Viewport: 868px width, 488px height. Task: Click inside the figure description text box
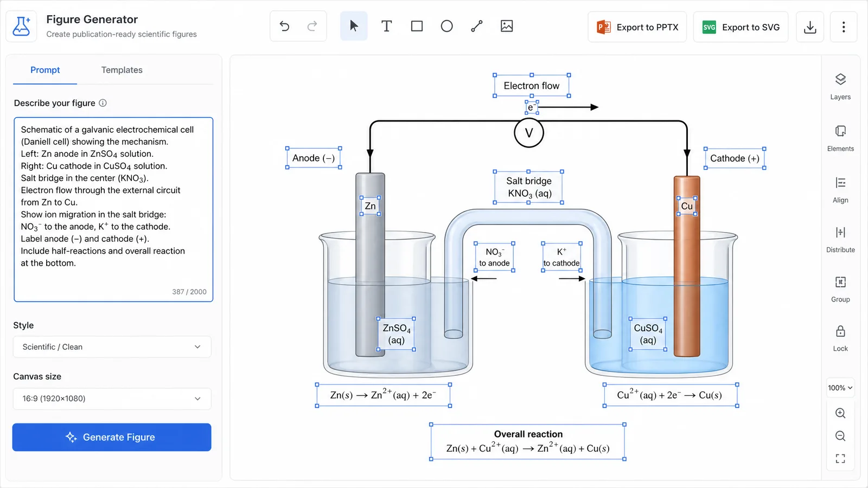pyautogui.click(x=113, y=209)
